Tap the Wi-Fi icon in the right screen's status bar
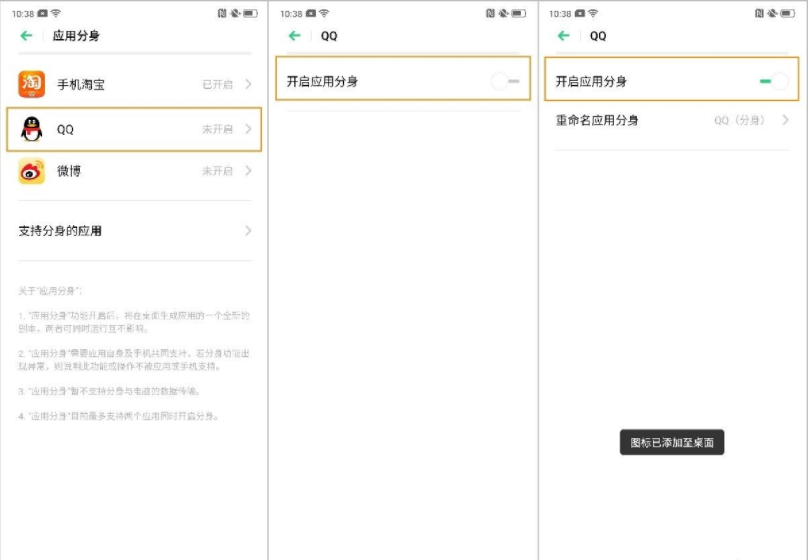The width and height of the screenshot is (808, 560). (x=593, y=13)
